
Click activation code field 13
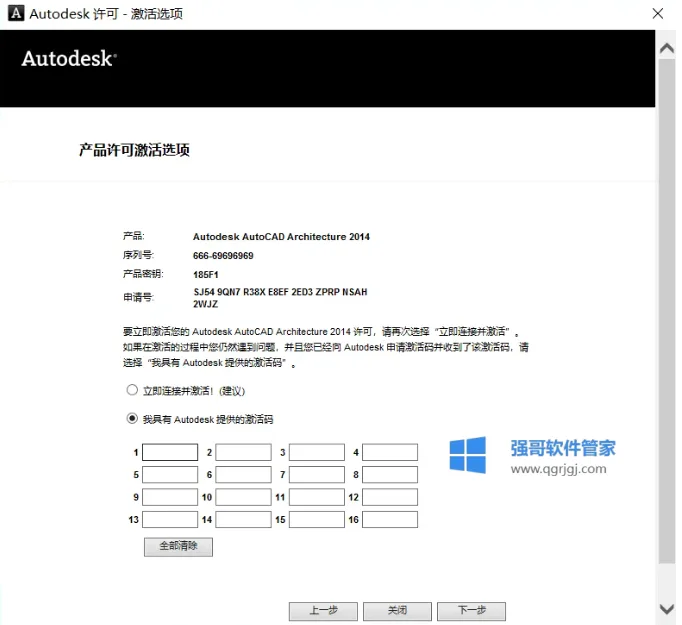point(170,520)
